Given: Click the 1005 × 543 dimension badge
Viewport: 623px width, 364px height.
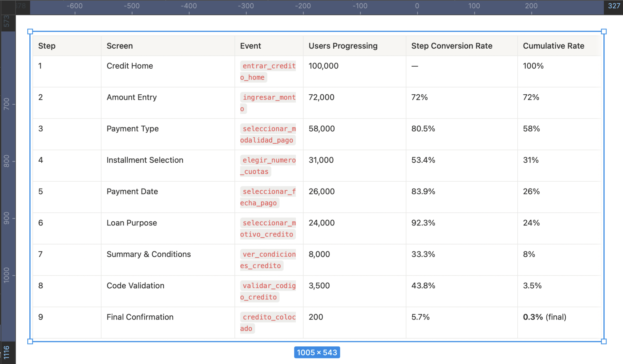Looking at the screenshot, I should click(317, 352).
